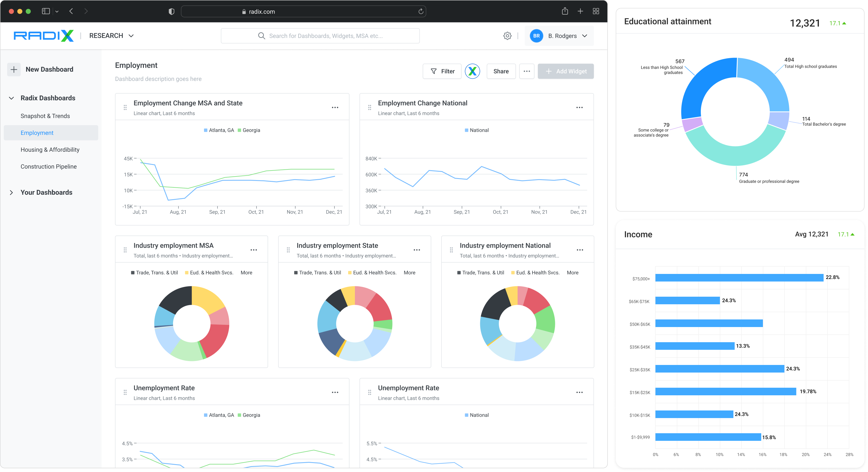Click the settings gear icon
868x472 pixels.
pyautogui.click(x=507, y=36)
